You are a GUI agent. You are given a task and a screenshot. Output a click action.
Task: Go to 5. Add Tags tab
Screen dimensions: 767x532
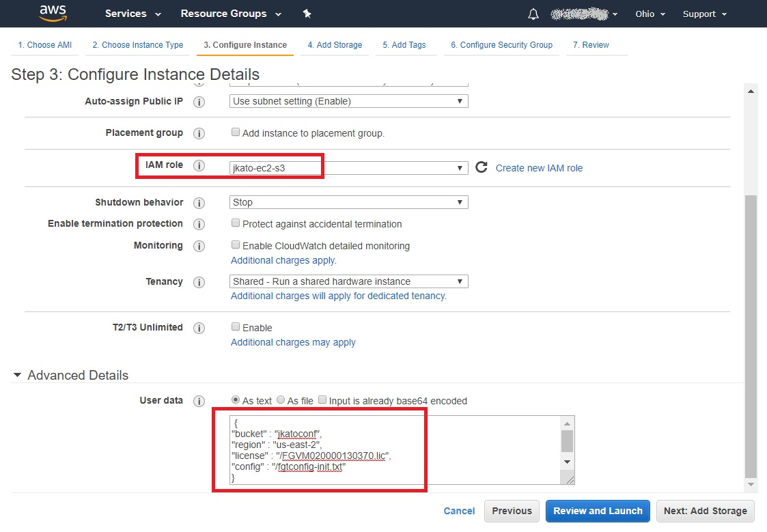404,45
